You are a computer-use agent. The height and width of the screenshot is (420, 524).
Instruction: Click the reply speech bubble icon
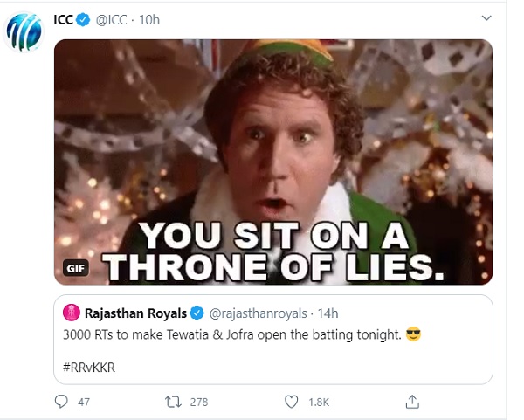pos(61,402)
